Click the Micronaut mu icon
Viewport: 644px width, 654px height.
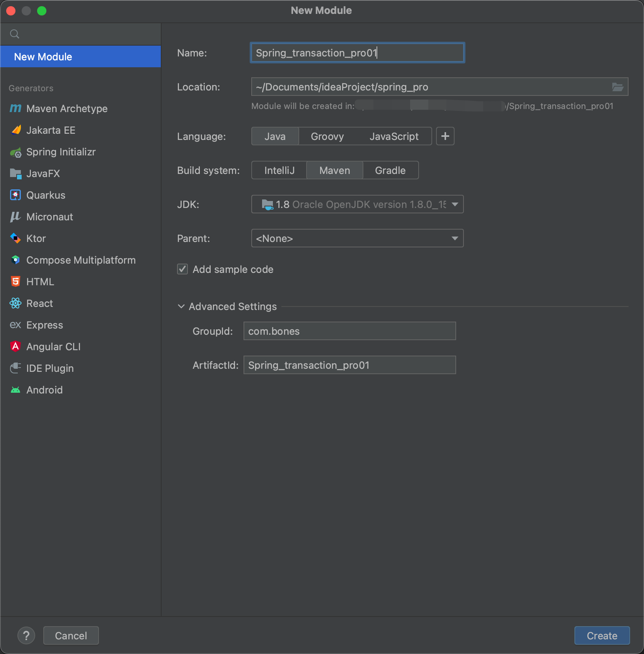pos(15,217)
